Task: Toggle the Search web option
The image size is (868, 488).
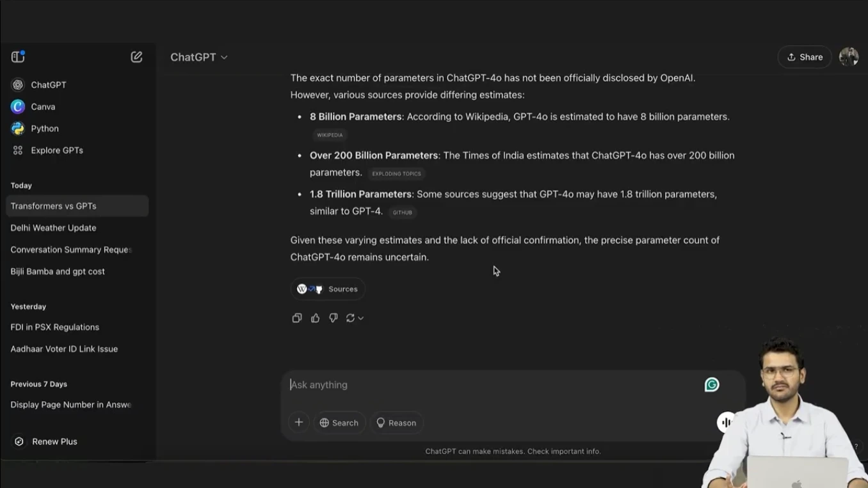Action: 339,423
